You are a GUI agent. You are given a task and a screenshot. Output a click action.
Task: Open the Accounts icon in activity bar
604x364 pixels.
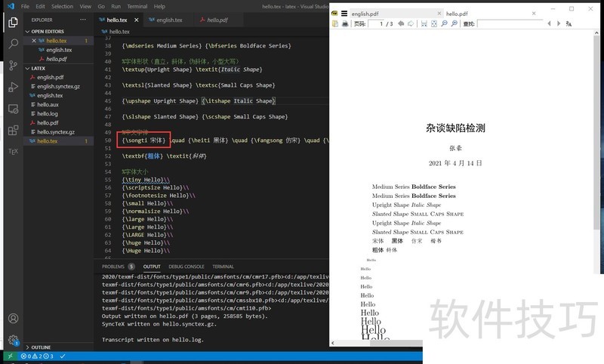tap(13, 319)
